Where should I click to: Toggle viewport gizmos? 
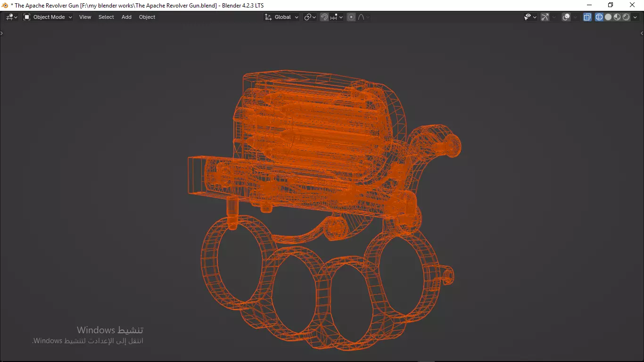(545, 17)
